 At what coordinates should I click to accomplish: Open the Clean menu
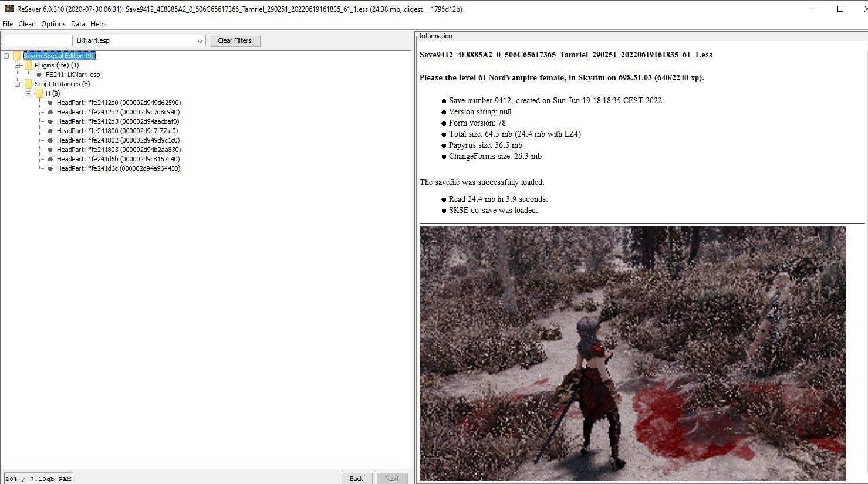click(27, 24)
